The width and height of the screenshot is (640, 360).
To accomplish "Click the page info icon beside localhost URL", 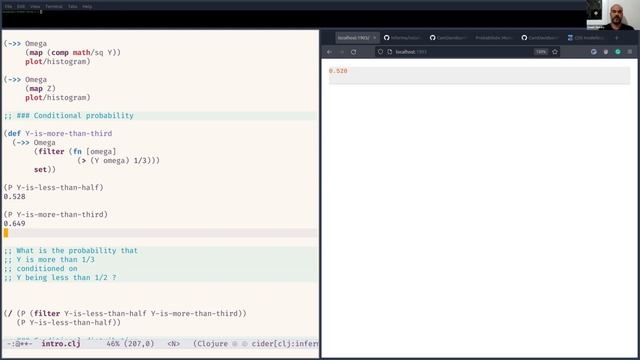I will click(x=389, y=52).
